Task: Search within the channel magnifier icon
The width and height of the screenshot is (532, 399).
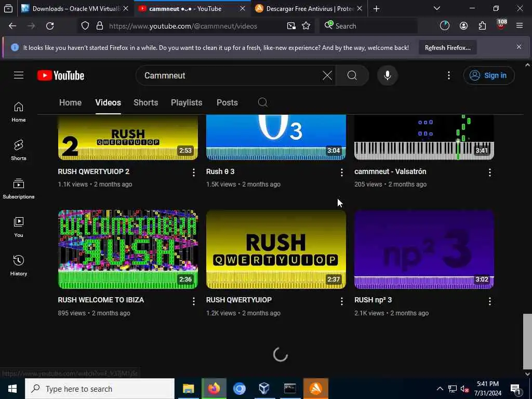Action: pyautogui.click(x=262, y=102)
